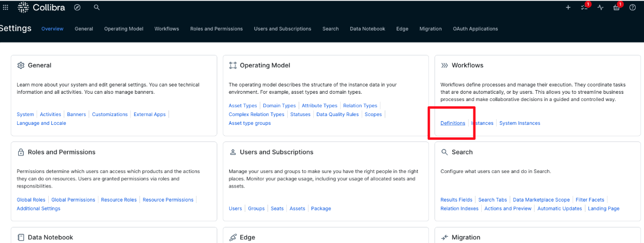Open the Results Fields link
The image size is (644, 243).
click(456, 200)
